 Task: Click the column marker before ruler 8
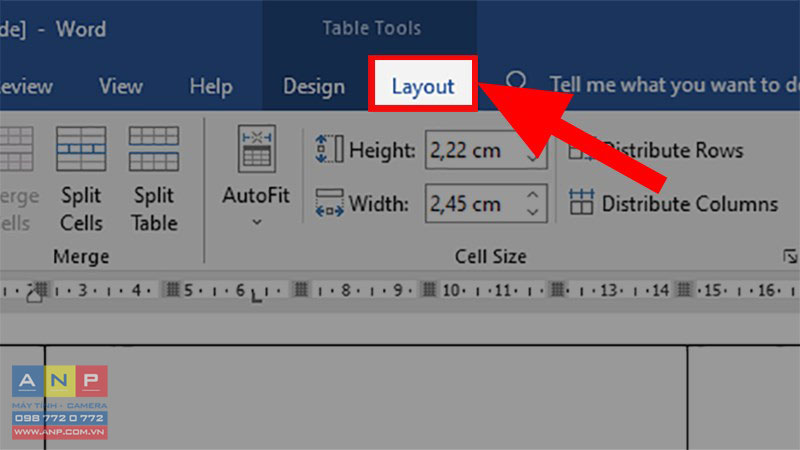301,290
